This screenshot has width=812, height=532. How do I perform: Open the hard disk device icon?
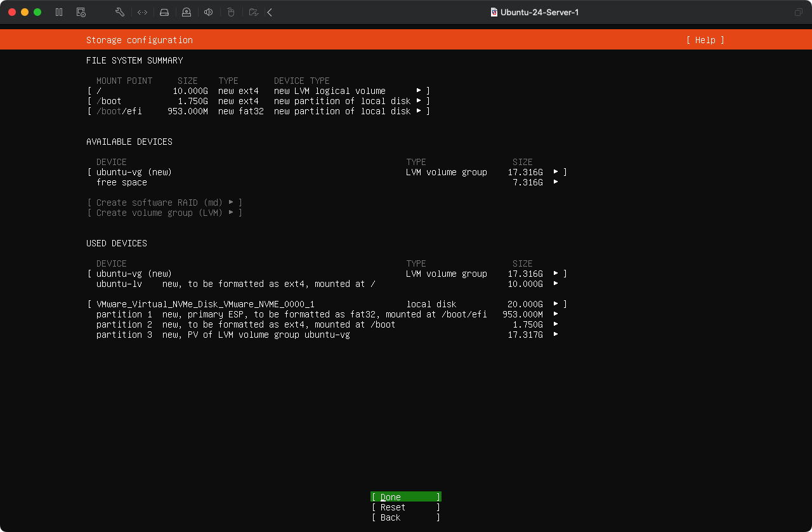click(x=164, y=12)
